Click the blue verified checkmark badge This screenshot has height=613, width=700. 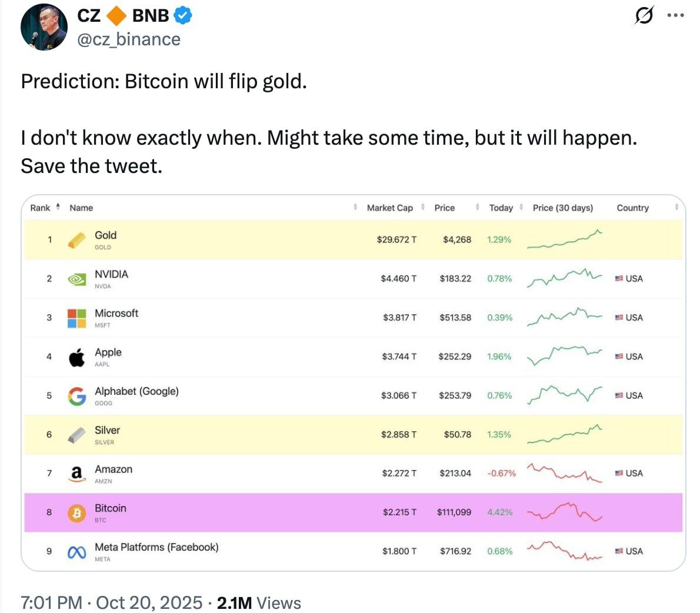[x=184, y=15]
